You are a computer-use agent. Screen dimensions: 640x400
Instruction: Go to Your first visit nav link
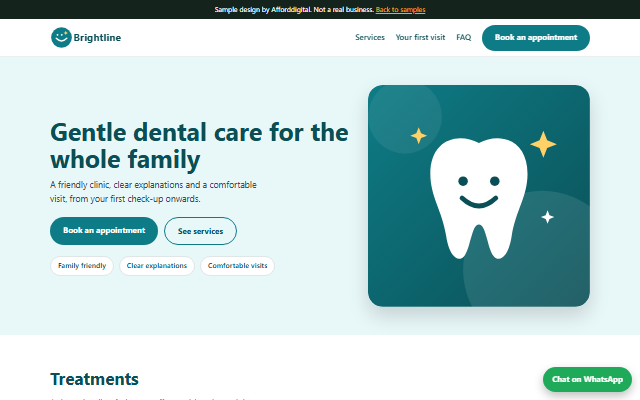420,37
